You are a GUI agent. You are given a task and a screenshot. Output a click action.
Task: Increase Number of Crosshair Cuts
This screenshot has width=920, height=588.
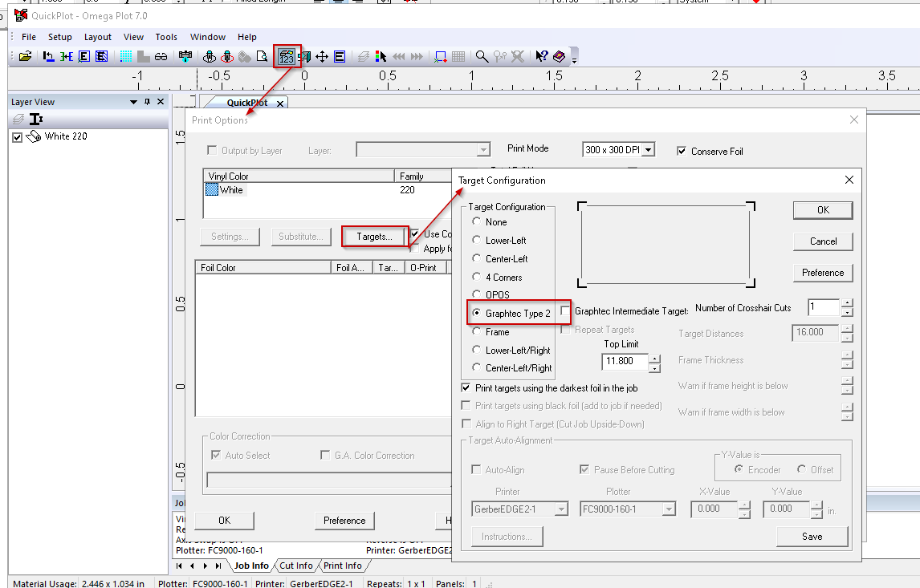click(847, 303)
